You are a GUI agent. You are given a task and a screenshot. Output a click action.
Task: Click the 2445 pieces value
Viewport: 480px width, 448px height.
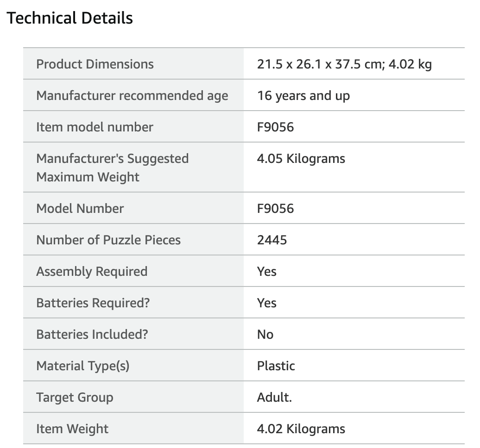[272, 240]
